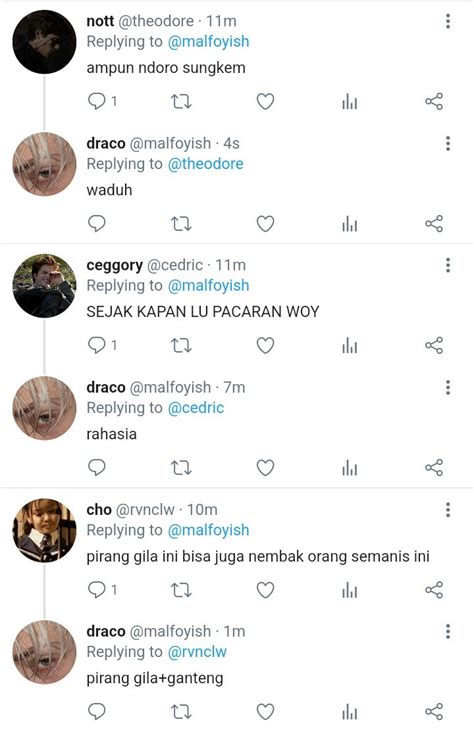
Task: Retweet draco's "waduh" reply
Action: pyautogui.click(x=181, y=224)
